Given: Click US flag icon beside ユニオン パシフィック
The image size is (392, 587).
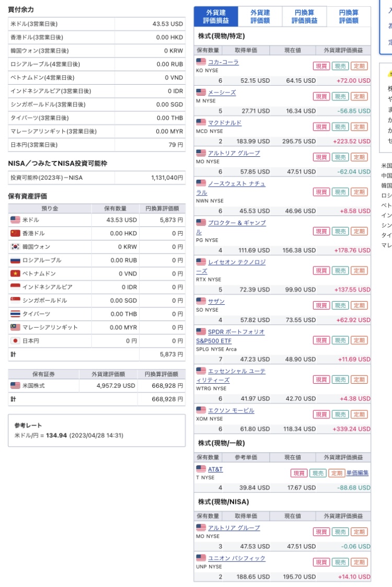Looking at the screenshot, I should (201, 557).
